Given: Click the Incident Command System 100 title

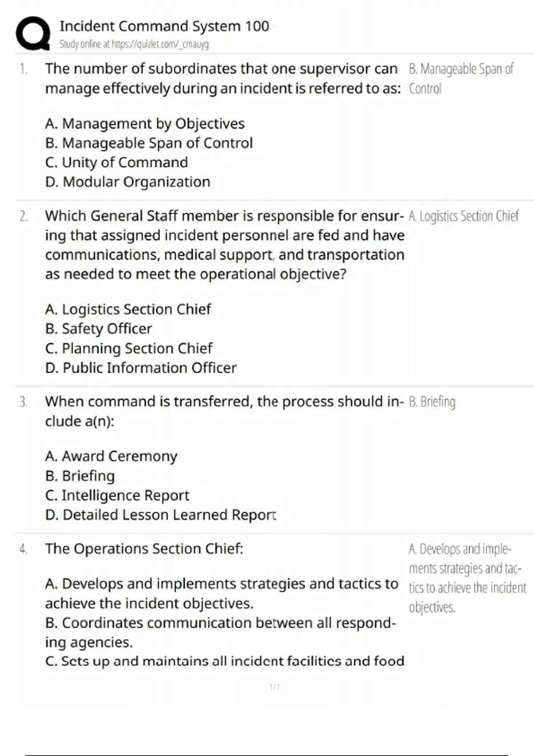Looking at the screenshot, I should click(x=164, y=26).
